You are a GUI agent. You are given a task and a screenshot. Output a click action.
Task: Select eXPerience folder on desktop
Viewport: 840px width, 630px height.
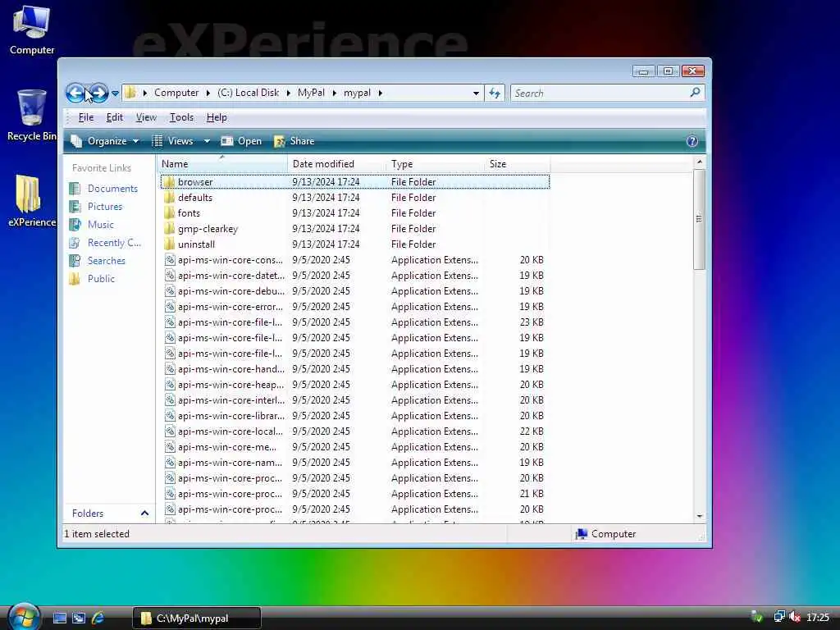tap(32, 201)
